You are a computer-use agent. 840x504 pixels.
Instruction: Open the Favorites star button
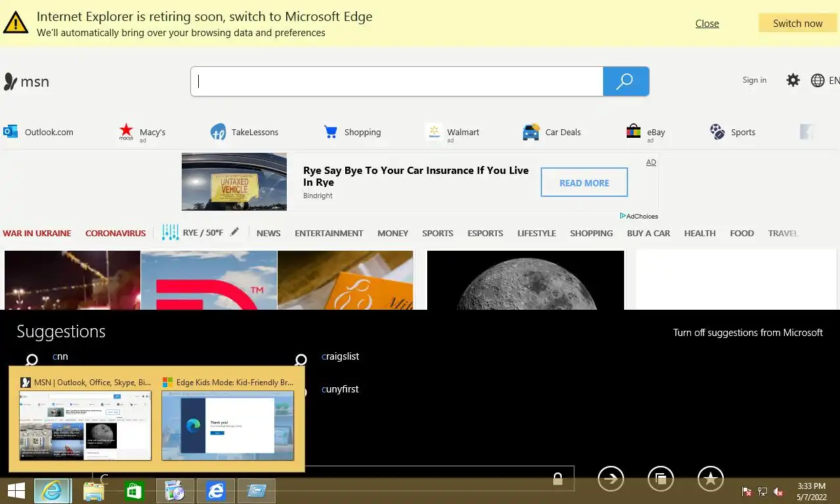711,479
